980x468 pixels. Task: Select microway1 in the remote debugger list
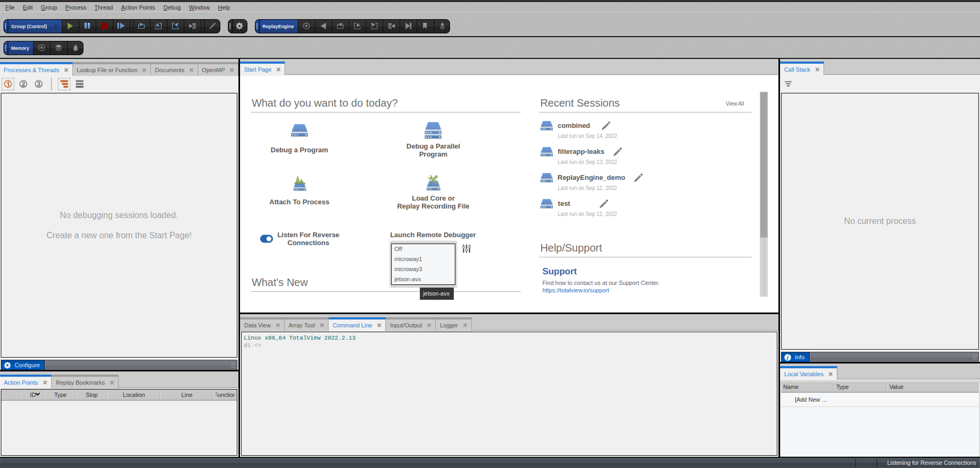pos(423,259)
